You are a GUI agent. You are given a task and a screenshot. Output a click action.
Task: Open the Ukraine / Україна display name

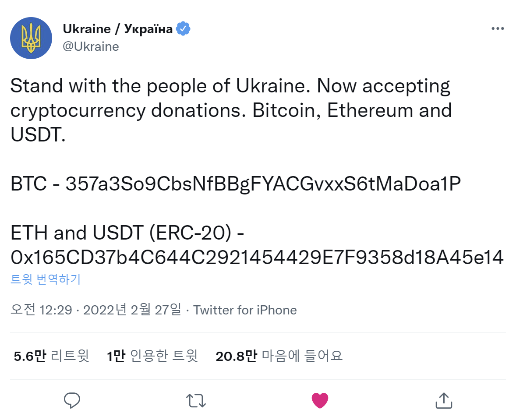[117, 29]
